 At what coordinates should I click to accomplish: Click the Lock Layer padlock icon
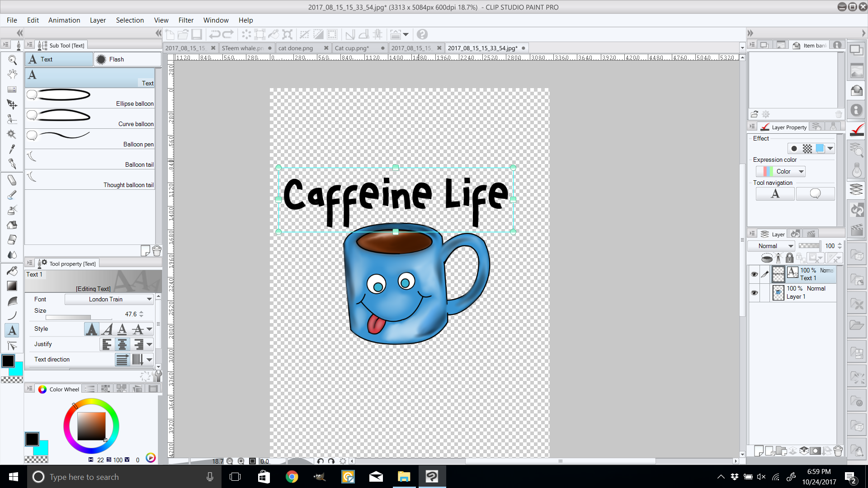[x=789, y=258]
